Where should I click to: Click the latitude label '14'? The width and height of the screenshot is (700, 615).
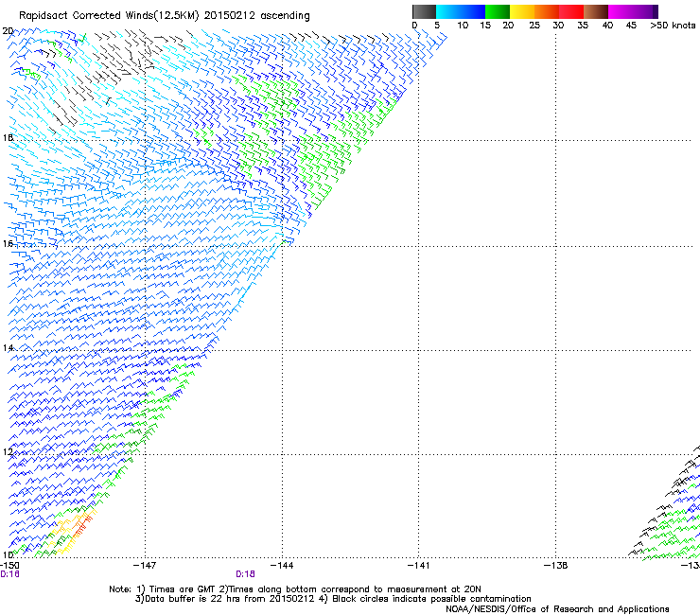(x=8, y=348)
